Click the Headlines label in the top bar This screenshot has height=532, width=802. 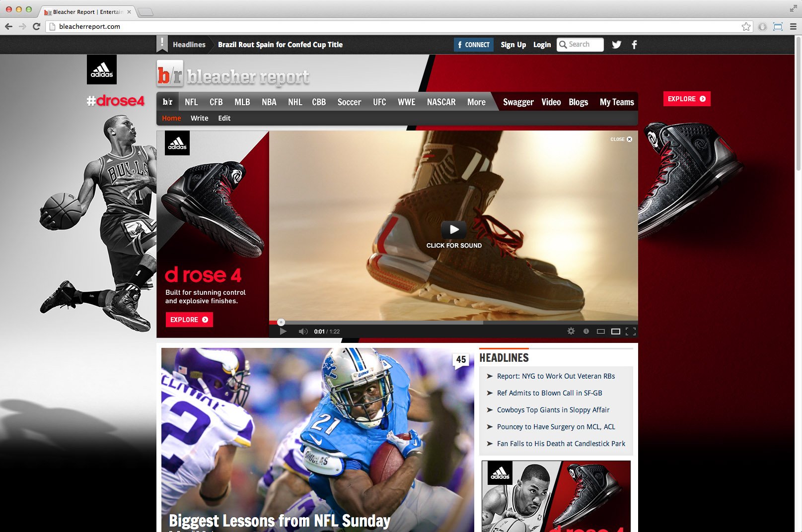pyautogui.click(x=189, y=45)
